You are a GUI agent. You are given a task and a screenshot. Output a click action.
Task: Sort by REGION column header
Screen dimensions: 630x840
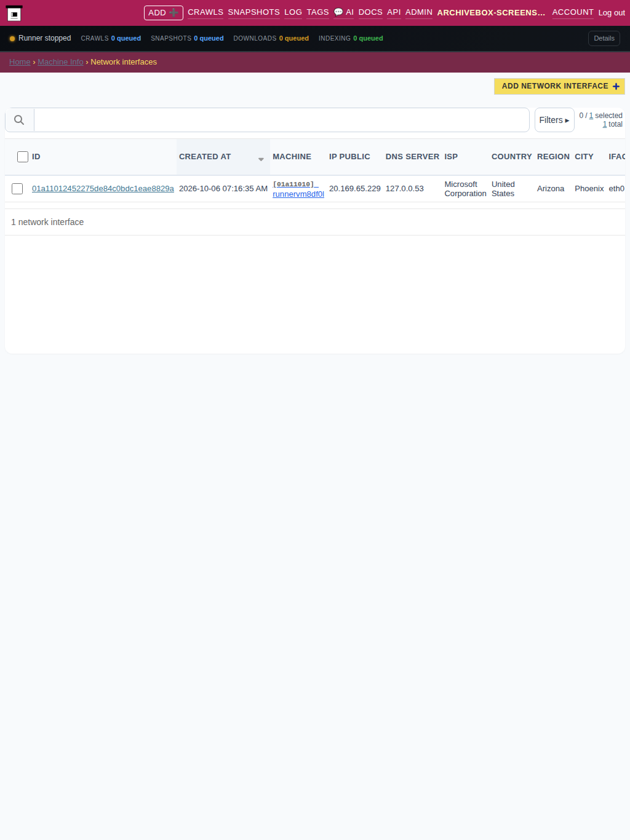(553, 157)
